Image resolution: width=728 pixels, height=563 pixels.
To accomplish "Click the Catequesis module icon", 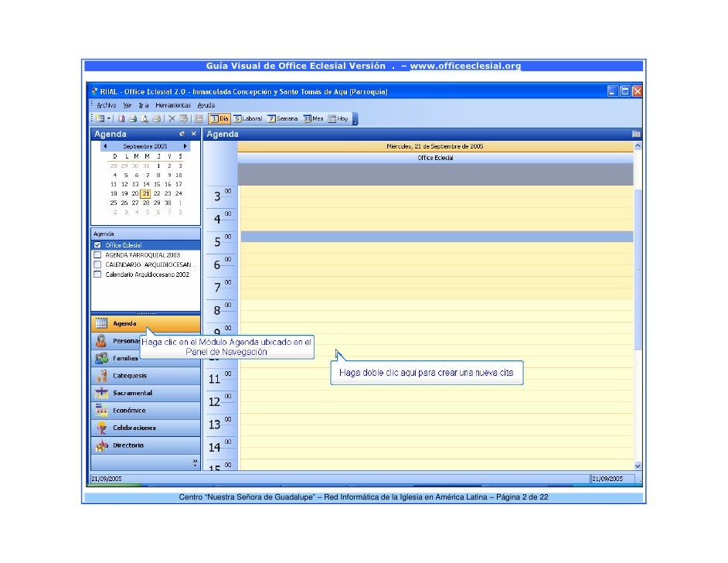I will click(x=102, y=375).
